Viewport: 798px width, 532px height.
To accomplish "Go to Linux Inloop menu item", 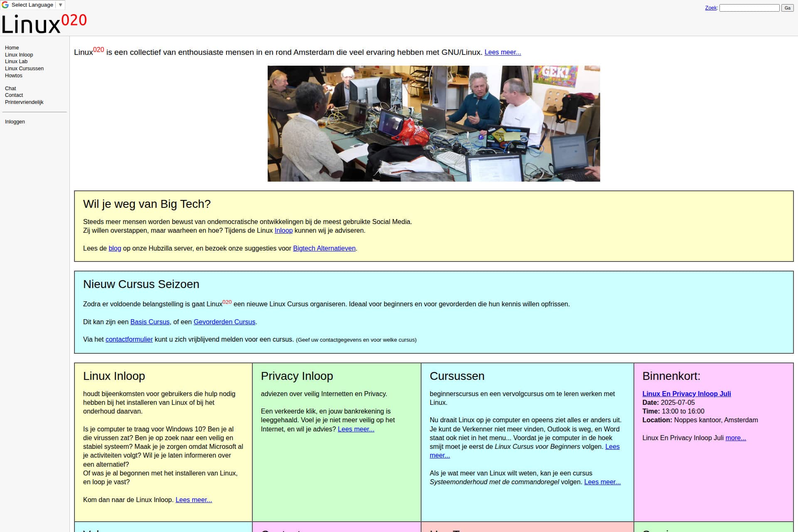I will (19, 55).
